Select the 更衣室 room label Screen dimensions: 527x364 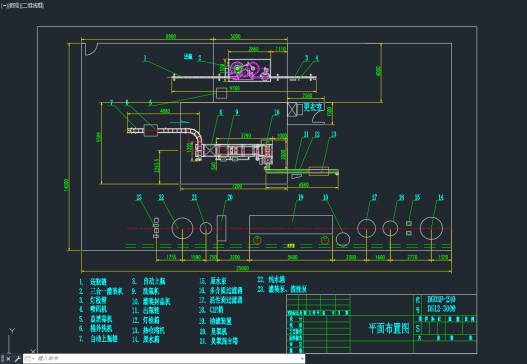click(313, 107)
